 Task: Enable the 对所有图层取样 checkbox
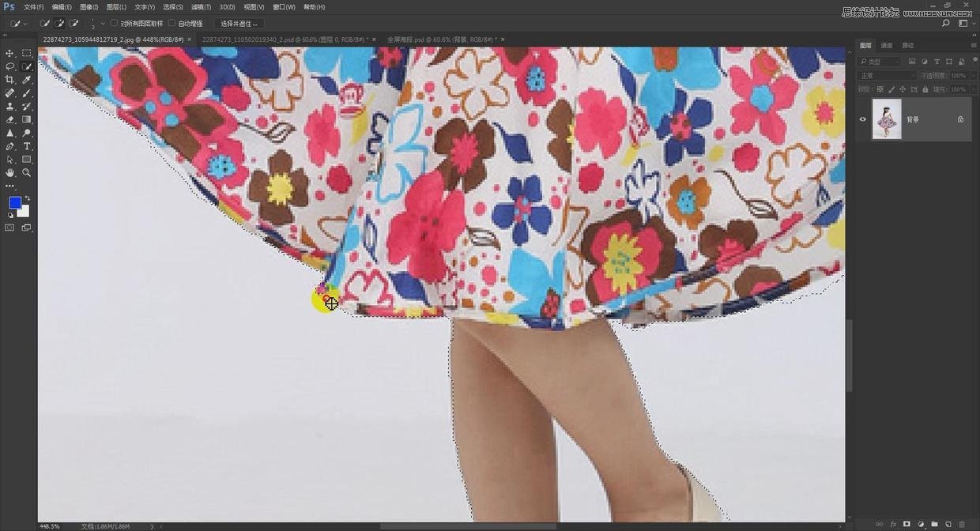tap(114, 24)
